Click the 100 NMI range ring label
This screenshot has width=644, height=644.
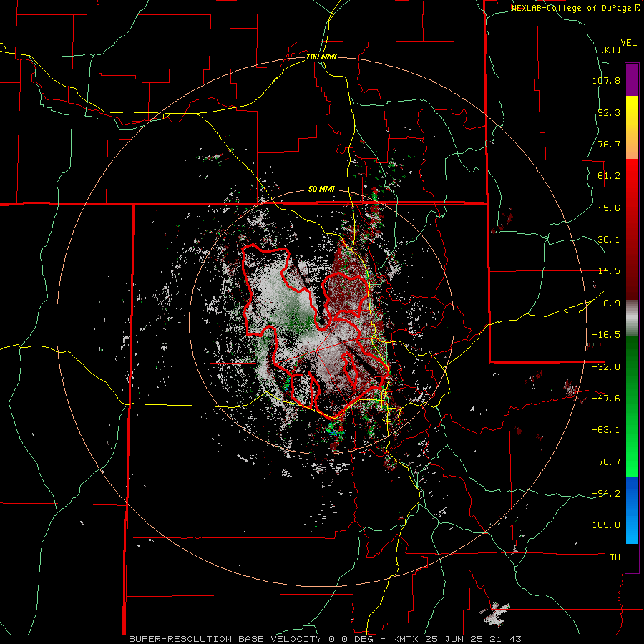pos(321,57)
